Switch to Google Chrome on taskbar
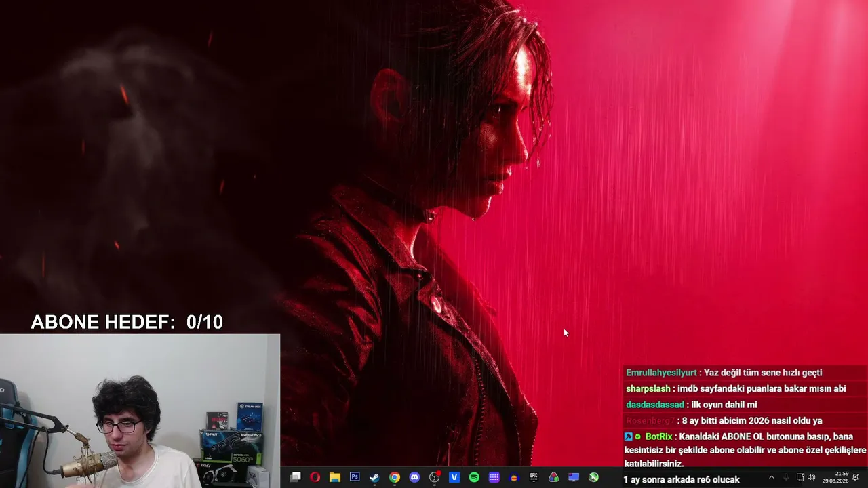 pyautogui.click(x=395, y=477)
